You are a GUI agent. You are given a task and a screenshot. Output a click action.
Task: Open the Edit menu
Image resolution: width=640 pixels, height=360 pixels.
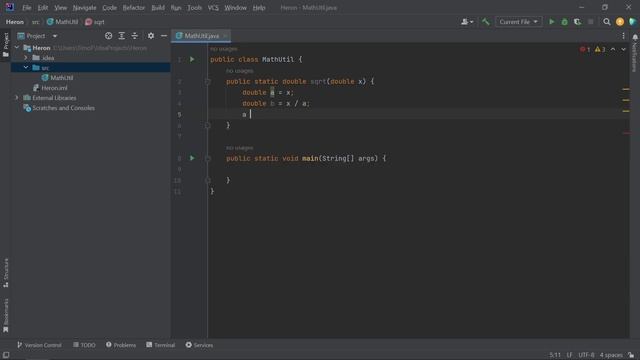tap(43, 8)
